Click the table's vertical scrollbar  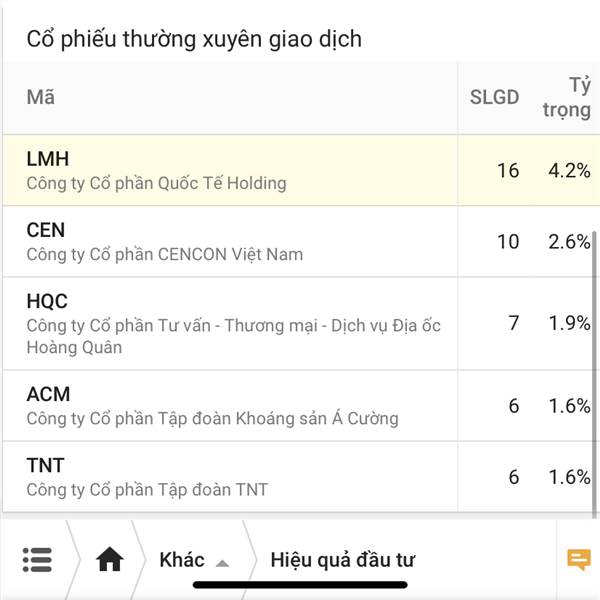[x=594, y=374]
